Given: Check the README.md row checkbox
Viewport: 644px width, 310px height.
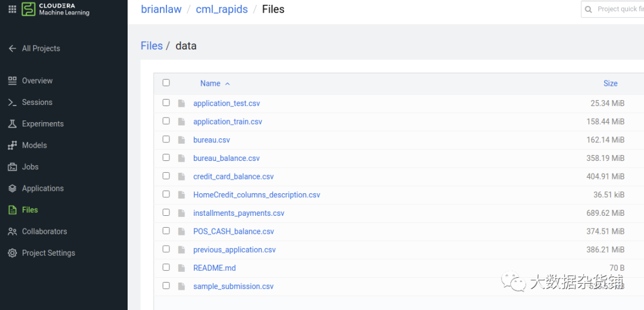Looking at the screenshot, I should [166, 268].
